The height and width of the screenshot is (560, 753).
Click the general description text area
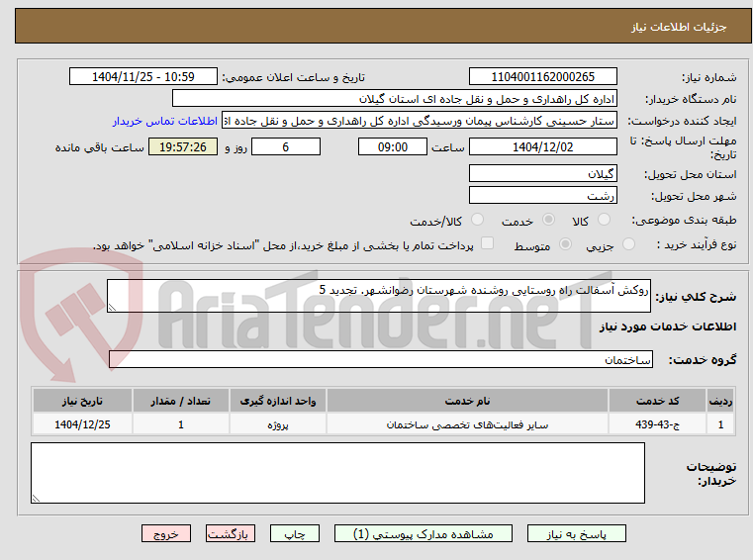(x=379, y=296)
